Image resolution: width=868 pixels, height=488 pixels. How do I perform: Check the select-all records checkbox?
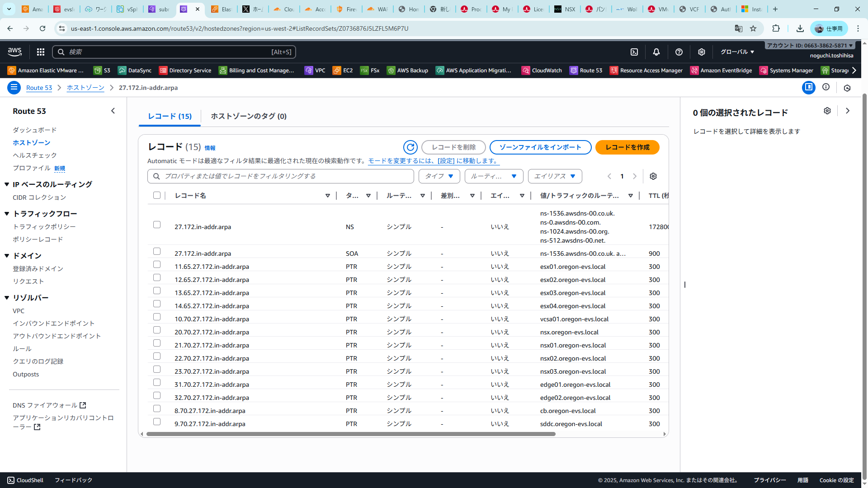pyautogui.click(x=157, y=195)
